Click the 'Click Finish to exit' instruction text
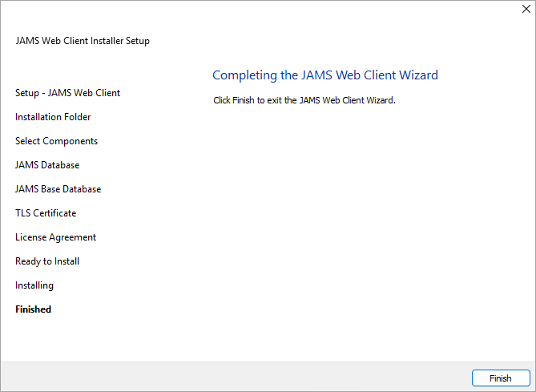 pyautogui.click(x=304, y=100)
